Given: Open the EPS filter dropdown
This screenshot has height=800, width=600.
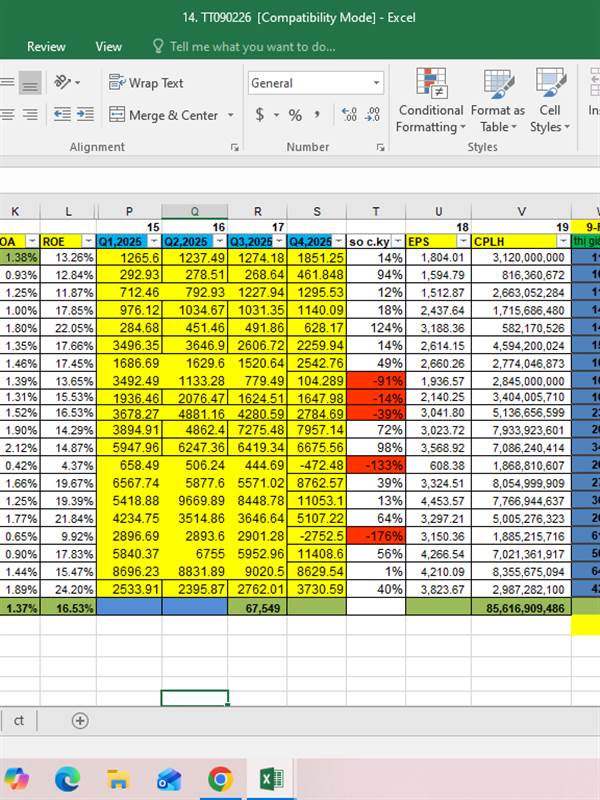Looking at the screenshot, I should click(463, 241).
